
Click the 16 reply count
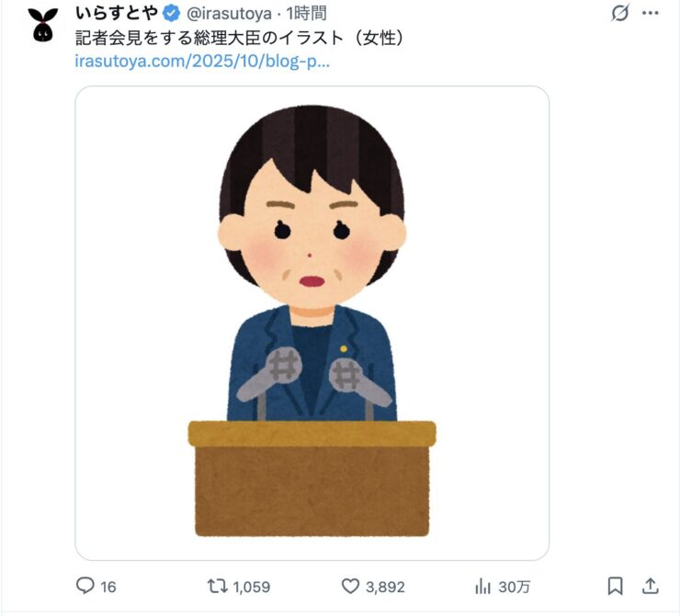pyautogui.click(x=108, y=587)
